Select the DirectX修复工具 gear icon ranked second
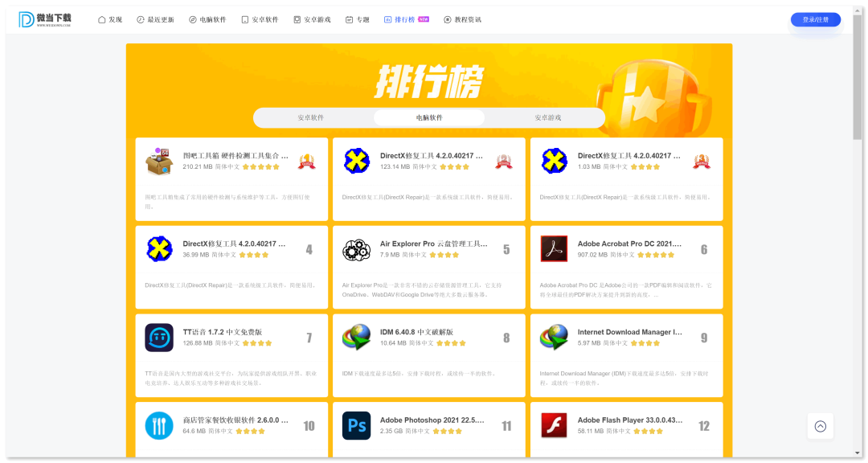 click(x=356, y=160)
